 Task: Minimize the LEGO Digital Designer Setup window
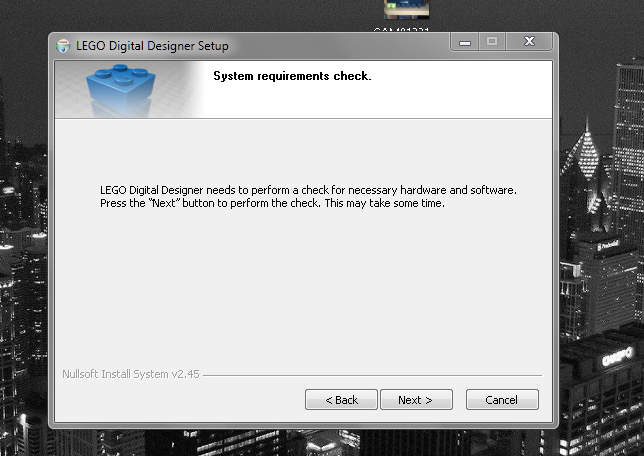(465, 41)
